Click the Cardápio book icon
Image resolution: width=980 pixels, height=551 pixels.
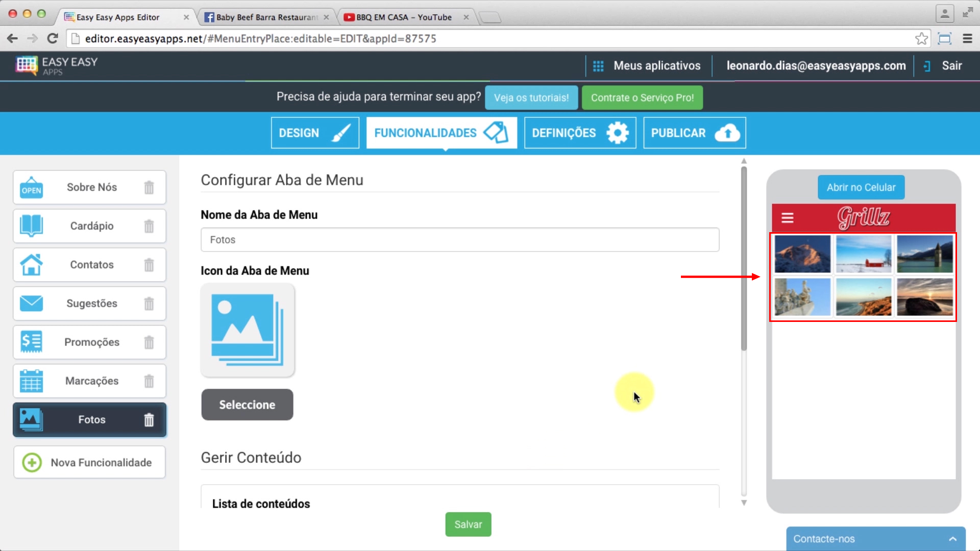31,226
